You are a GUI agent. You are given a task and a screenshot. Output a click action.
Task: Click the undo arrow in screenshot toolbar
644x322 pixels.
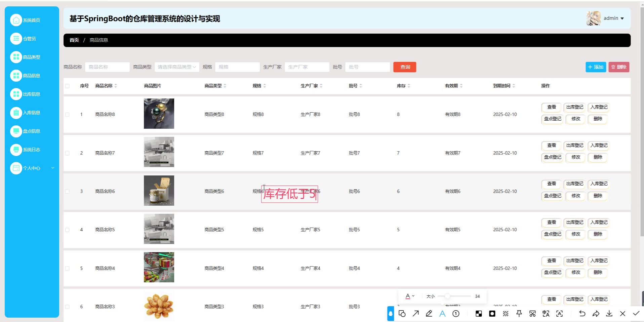point(582,314)
